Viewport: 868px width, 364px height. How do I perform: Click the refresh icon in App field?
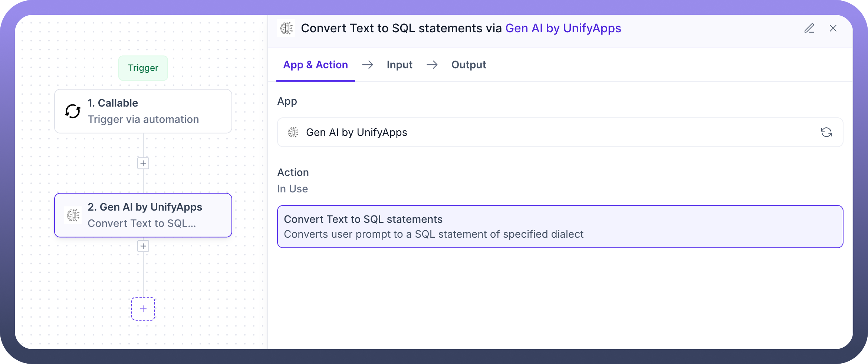(826, 132)
